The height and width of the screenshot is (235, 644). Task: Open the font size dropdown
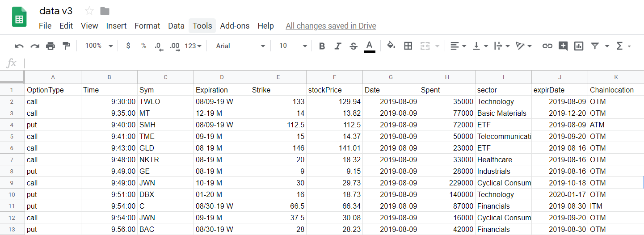(293, 46)
